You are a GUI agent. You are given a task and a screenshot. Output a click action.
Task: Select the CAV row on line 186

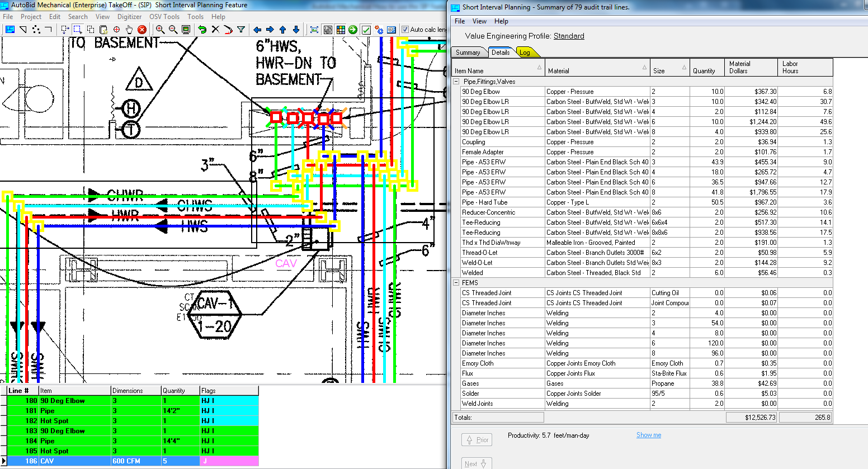coord(47,461)
